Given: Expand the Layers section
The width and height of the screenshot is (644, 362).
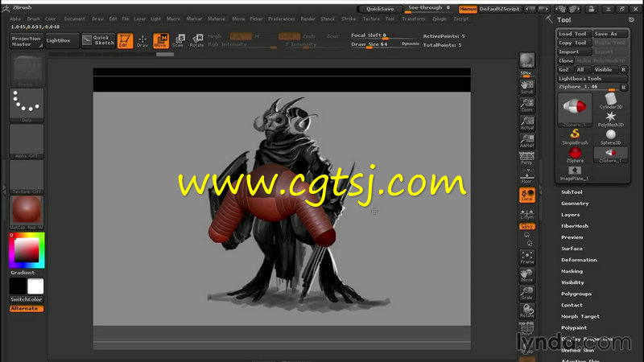Looking at the screenshot, I should point(571,215).
